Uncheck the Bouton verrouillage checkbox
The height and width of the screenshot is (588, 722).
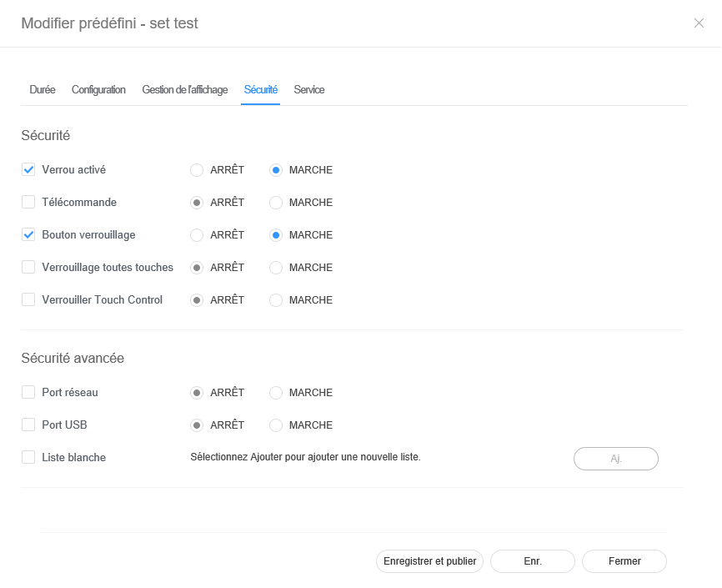pyautogui.click(x=28, y=235)
